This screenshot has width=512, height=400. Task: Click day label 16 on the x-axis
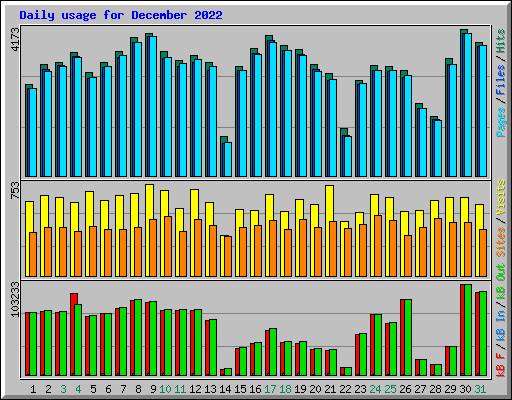pyautogui.click(x=255, y=389)
